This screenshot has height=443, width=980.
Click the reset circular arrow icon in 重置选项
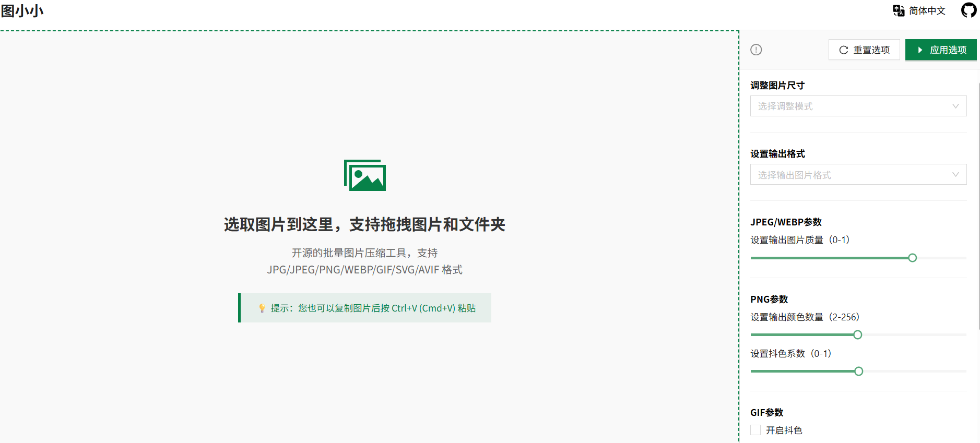[x=843, y=50]
